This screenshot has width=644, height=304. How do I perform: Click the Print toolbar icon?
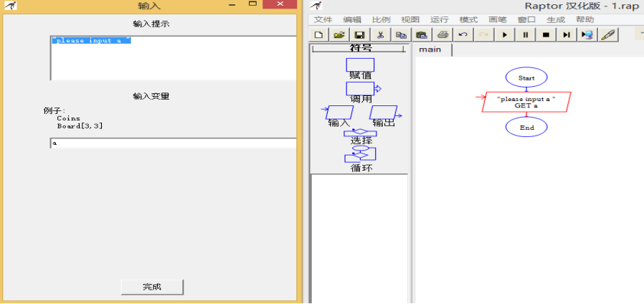coord(442,35)
